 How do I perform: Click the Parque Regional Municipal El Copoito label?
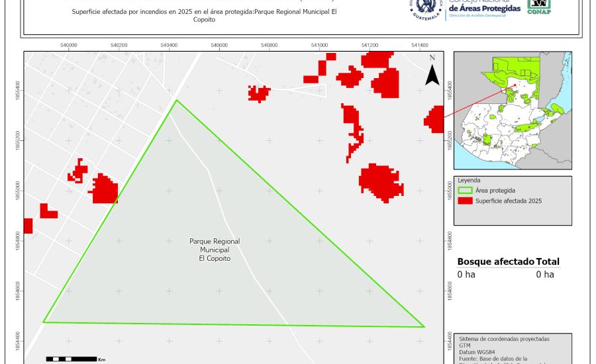[215, 250]
